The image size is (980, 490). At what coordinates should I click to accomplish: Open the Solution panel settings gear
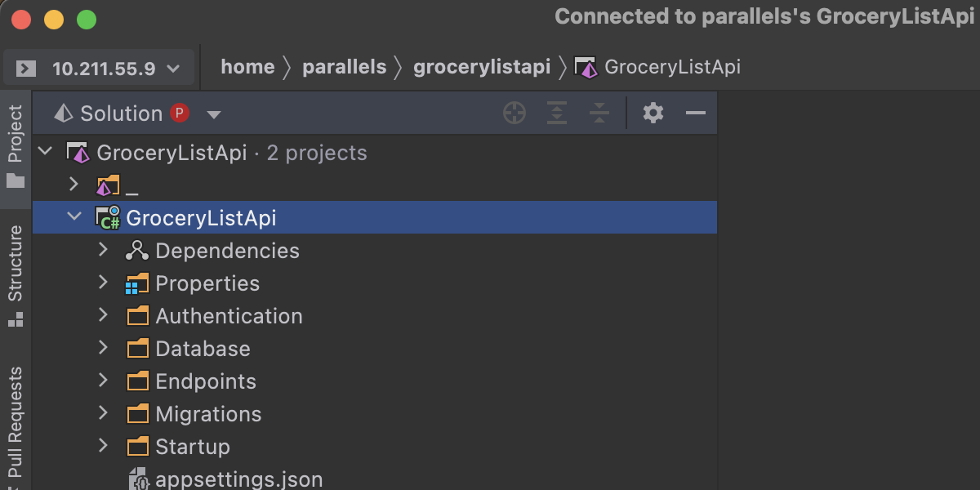pyautogui.click(x=653, y=114)
